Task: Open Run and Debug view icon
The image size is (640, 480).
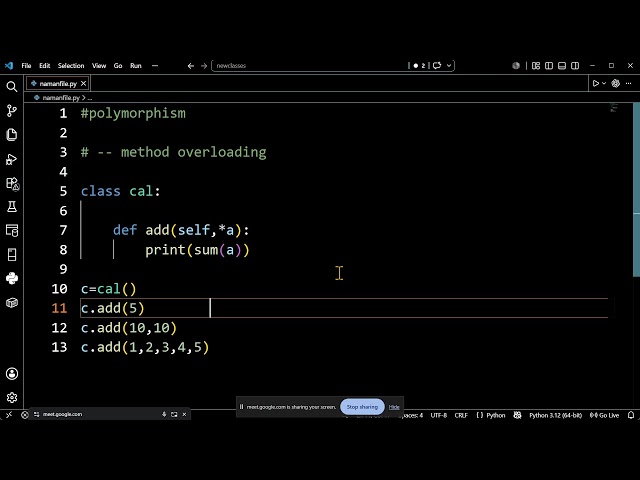Action: (11, 159)
